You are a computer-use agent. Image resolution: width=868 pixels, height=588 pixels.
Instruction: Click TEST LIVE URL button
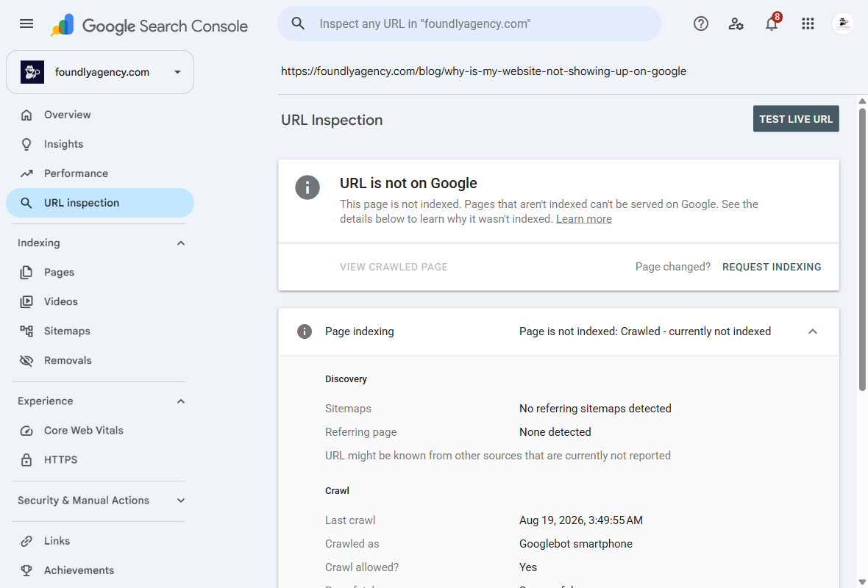click(795, 119)
